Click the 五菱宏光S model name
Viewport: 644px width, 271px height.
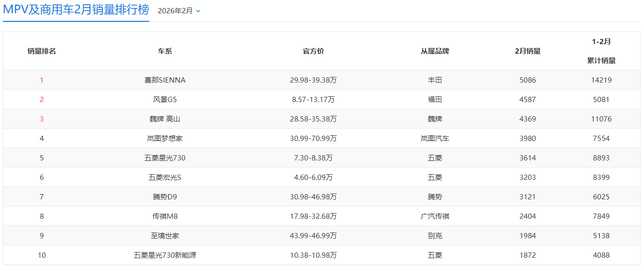[x=165, y=178]
